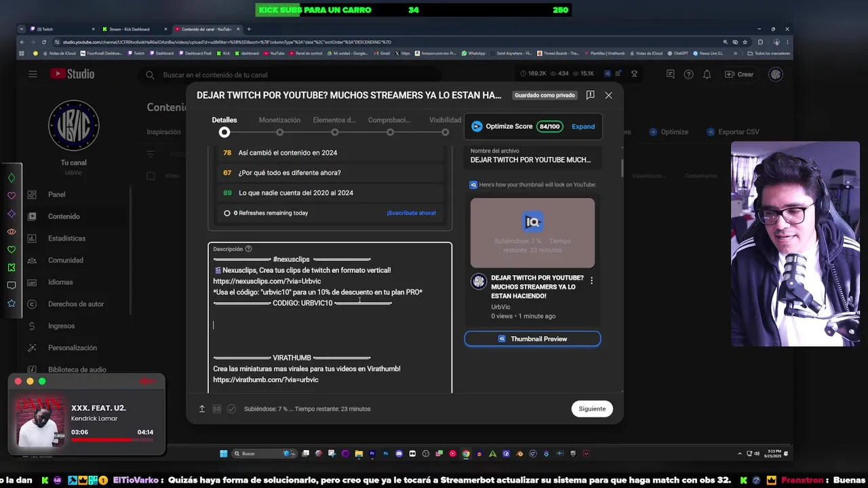Open the ChatGPT bookmark

tap(677, 54)
